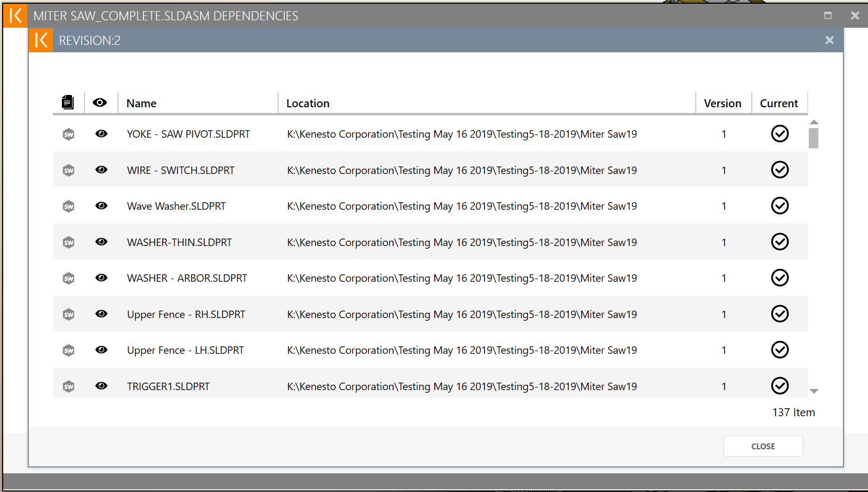Screen dimensions: 868x492
Task: Select file name TRIGGER1.SLDPRT
Action: click(x=168, y=386)
